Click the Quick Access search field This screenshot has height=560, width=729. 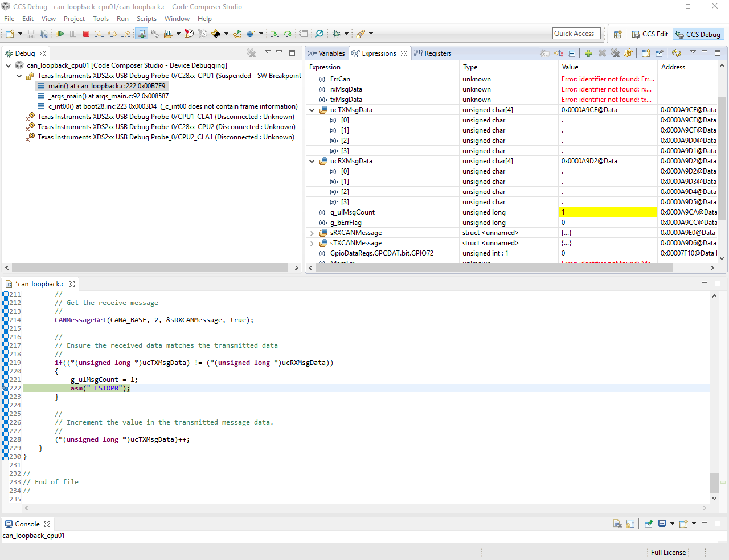(x=576, y=34)
